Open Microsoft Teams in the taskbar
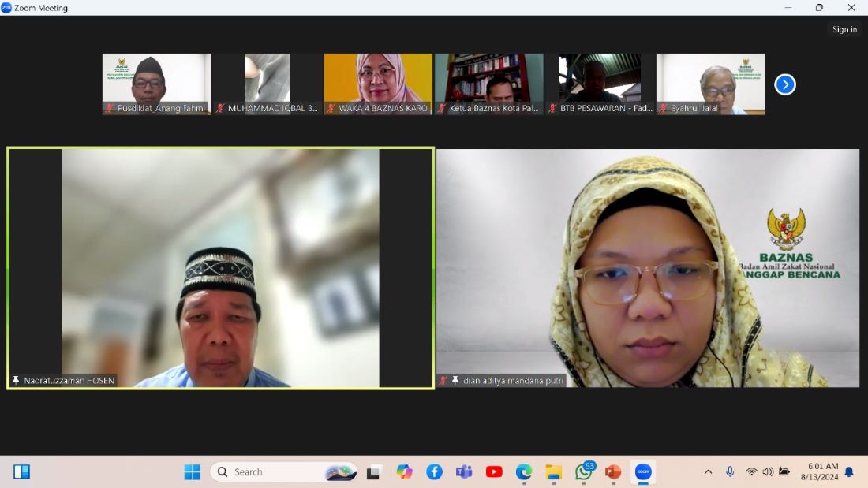 click(464, 471)
